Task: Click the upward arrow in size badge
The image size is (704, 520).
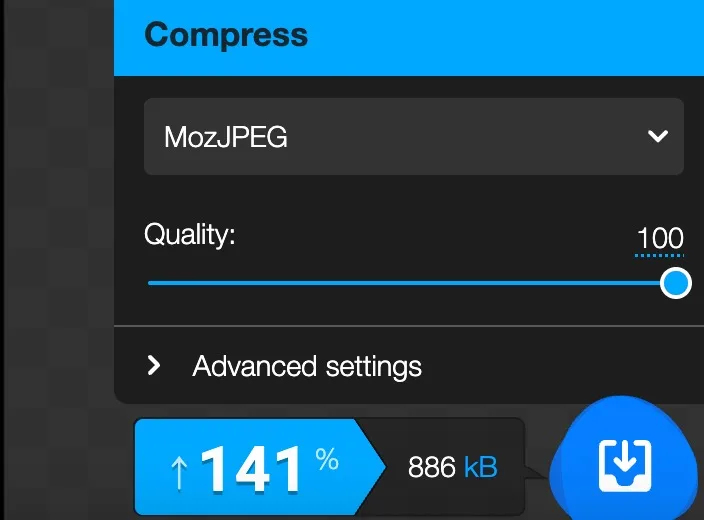Action: 179,471
